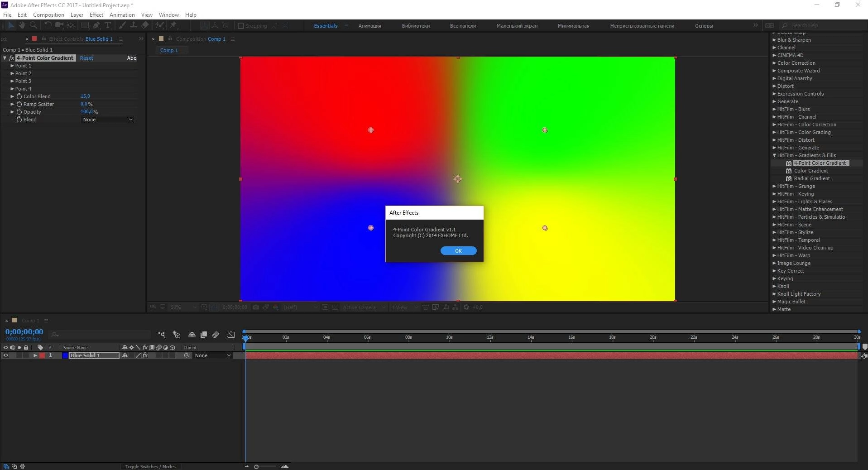
Task: Open the viewer resolution (Half) dropdown
Action: pyautogui.click(x=301, y=307)
